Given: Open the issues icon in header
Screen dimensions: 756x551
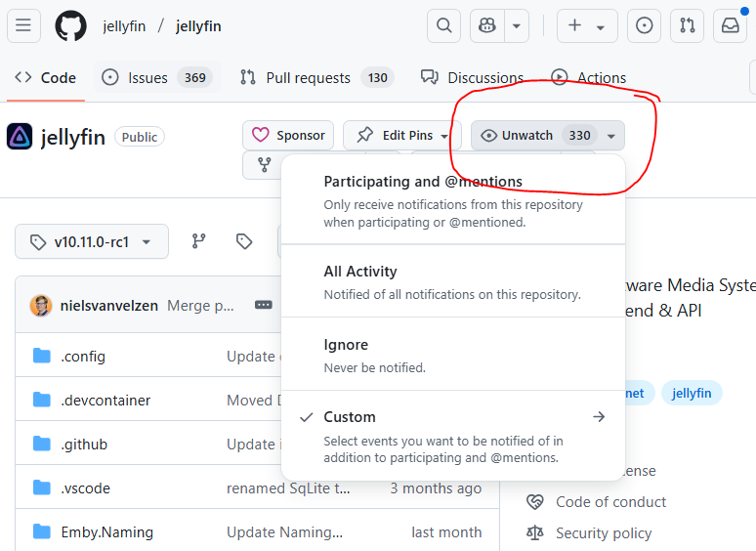Looking at the screenshot, I should tap(644, 26).
